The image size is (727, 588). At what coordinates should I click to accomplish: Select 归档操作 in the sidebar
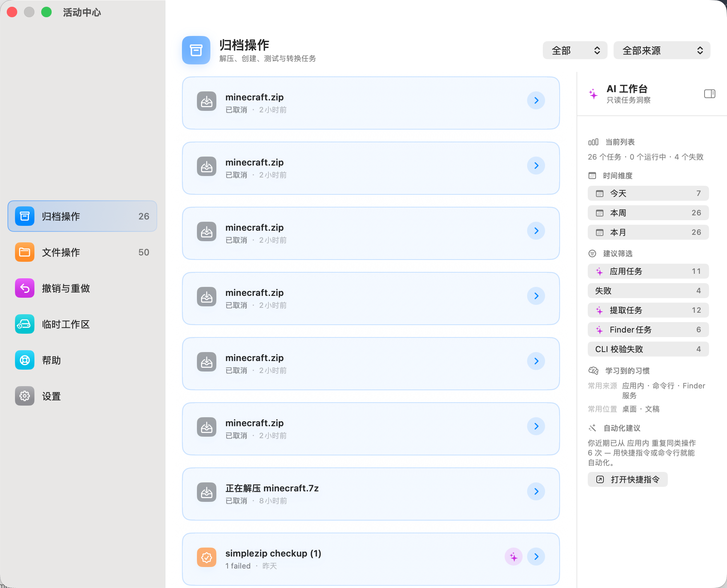[x=82, y=216]
